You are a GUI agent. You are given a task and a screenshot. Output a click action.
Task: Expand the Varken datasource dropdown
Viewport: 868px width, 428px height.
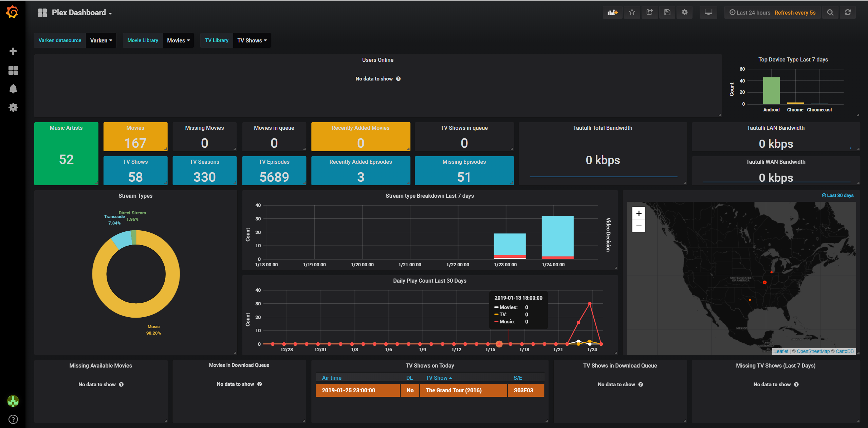pos(101,40)
